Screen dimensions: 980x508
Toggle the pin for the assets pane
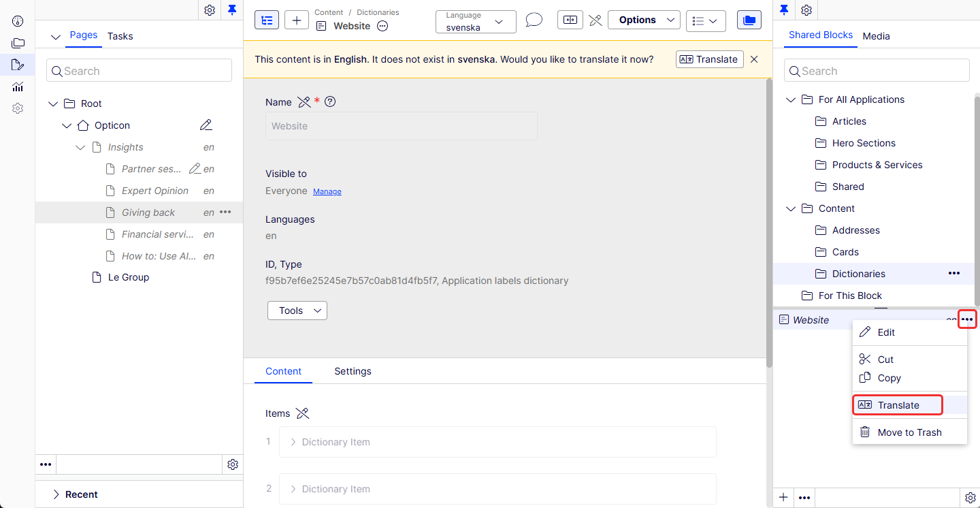pyautogui.click(x=784, y=10)
